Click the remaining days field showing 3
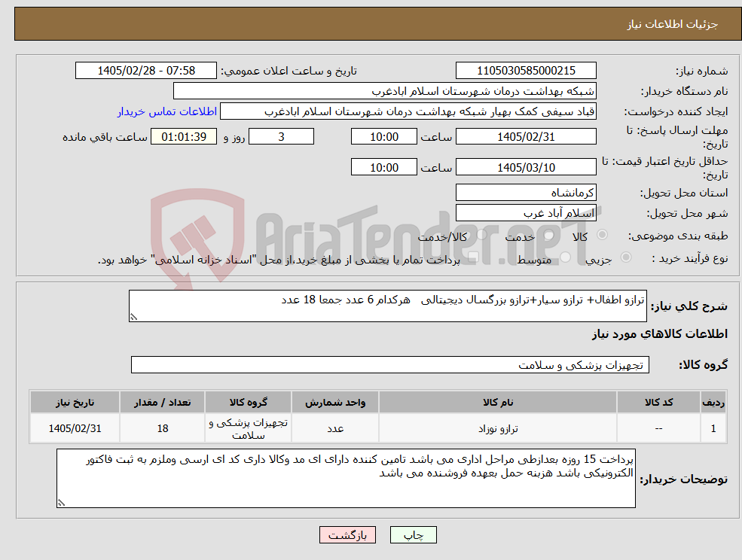The width and height of the screenshot is (742, 560). pyautogui.click(x=281, y=137)
